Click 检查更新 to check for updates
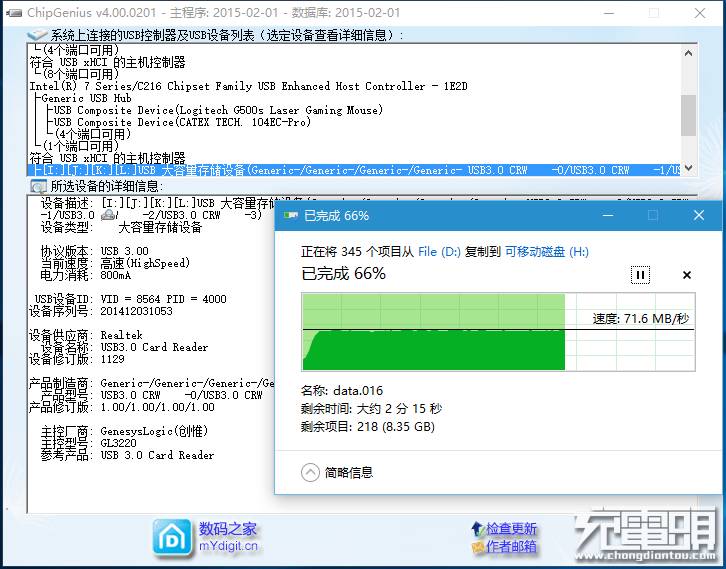726x569 pixels. point(511,528)
